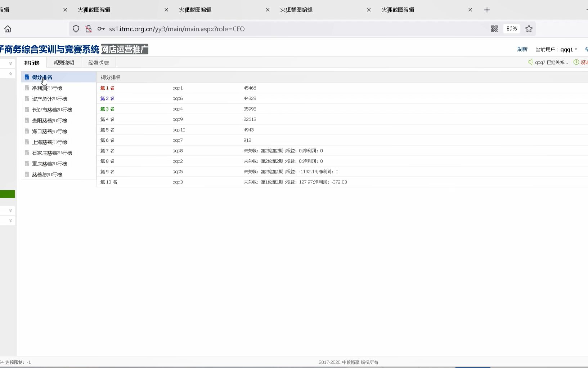
Task: Click the 得分排名 document icon
Action: (27, 77)
